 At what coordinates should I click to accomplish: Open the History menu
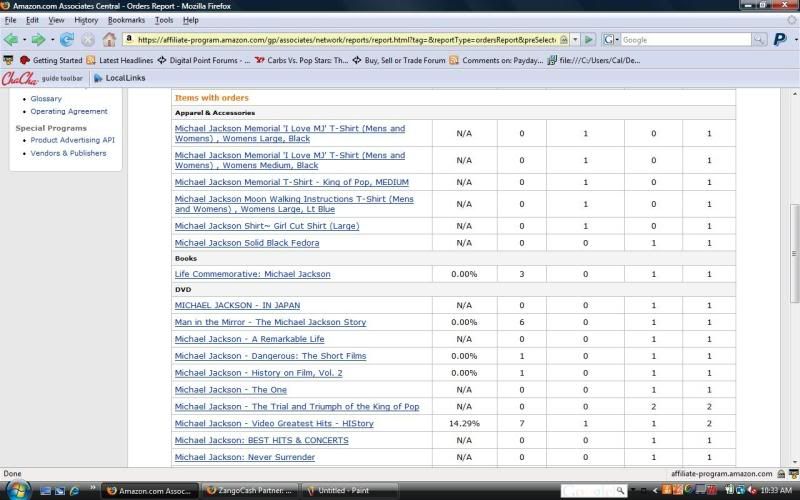coord(86,20)
